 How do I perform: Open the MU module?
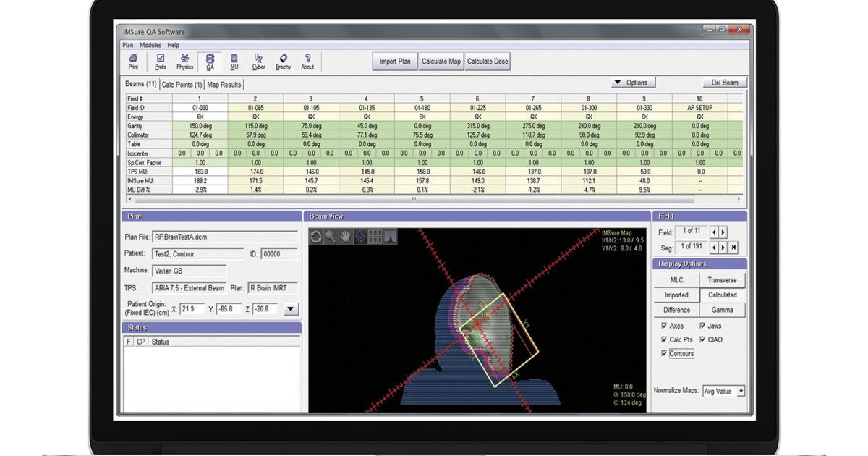point(234,59)
